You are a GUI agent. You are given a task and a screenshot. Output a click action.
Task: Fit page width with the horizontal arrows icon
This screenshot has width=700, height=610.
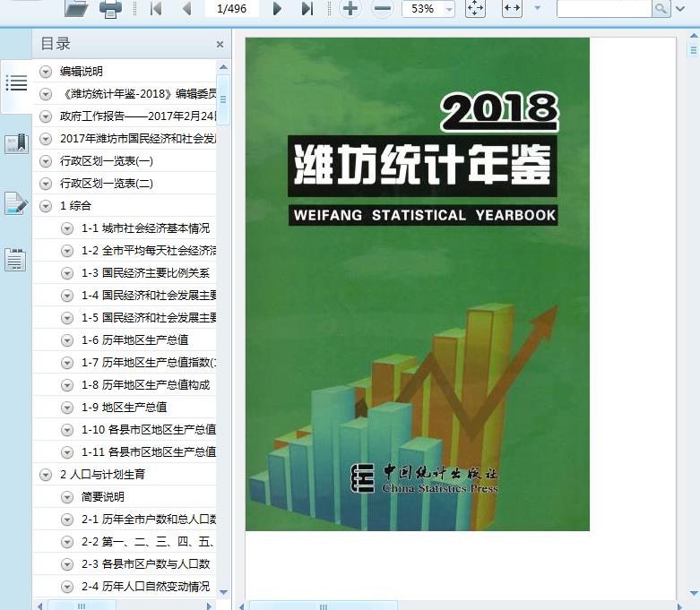tap(512, 8)
